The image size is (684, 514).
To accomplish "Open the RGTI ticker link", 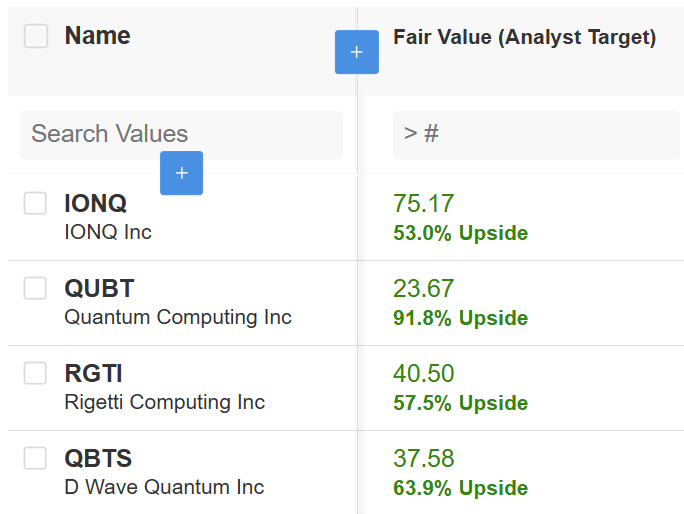I will (x=93, y=374).
